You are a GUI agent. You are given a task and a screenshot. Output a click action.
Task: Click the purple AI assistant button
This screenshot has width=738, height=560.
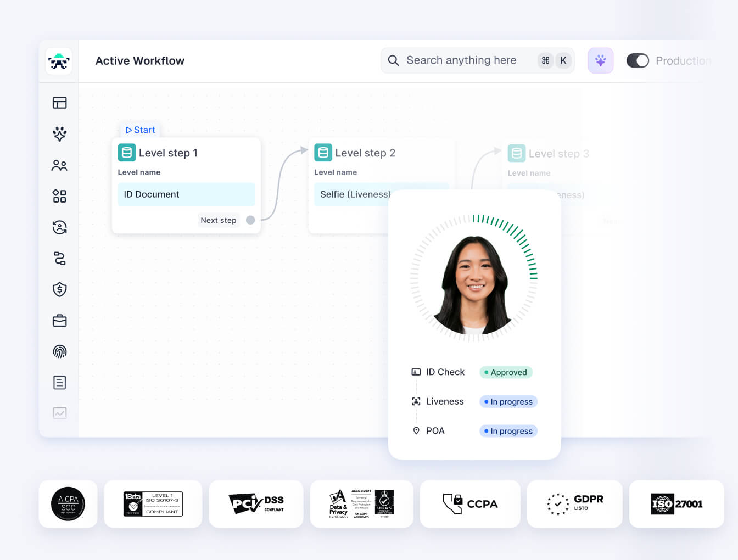[601, 60]
